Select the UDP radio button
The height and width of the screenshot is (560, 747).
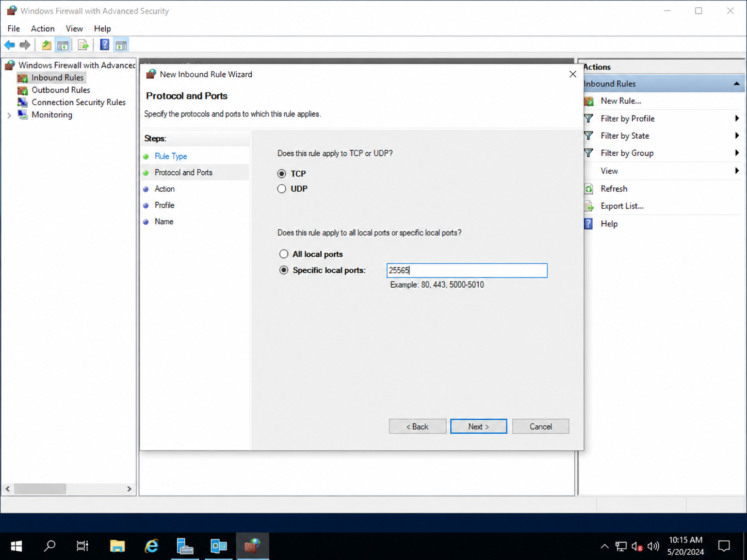pyautogui.click(x=282, y=189)
